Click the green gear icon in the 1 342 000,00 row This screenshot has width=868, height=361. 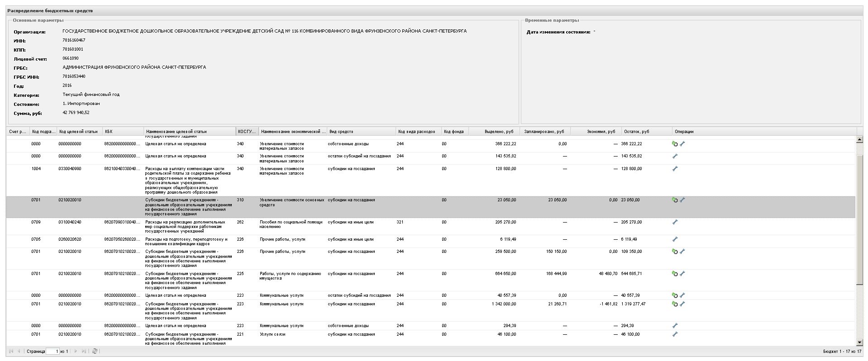675,304
